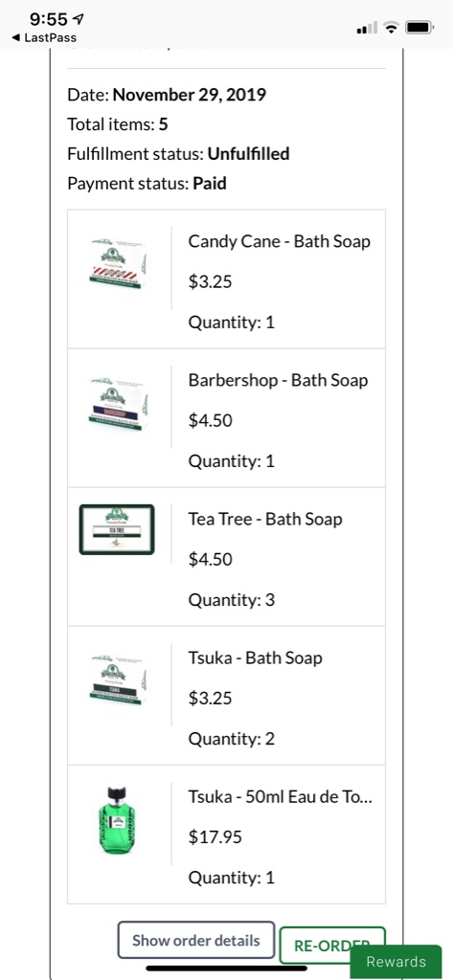Screen dimensions: 454x980
Task: Click the Show order details button
Action: click(195, 940)
